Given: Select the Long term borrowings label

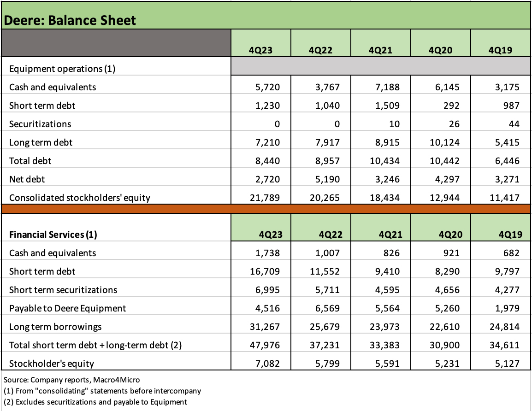Looking at the screenshot, I should (x=55, y=327).
